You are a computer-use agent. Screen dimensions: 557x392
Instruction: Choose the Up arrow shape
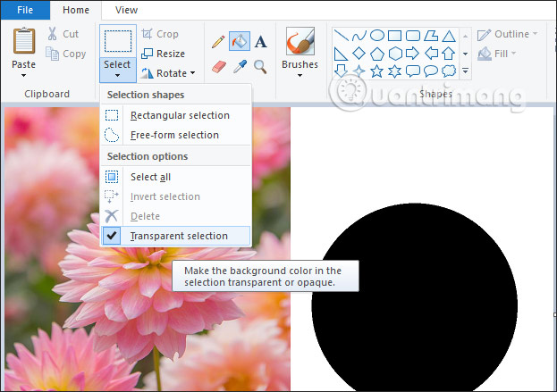click(449, 54)
